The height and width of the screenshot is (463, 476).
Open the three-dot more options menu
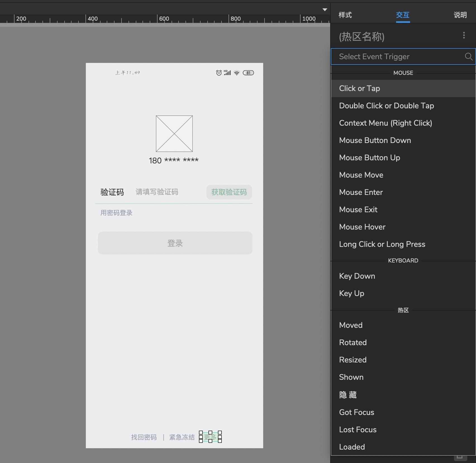464,35
